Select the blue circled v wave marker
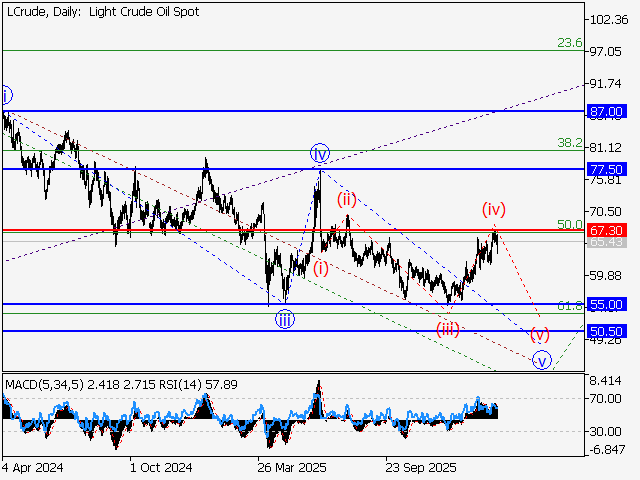 [x=542, y=360]
